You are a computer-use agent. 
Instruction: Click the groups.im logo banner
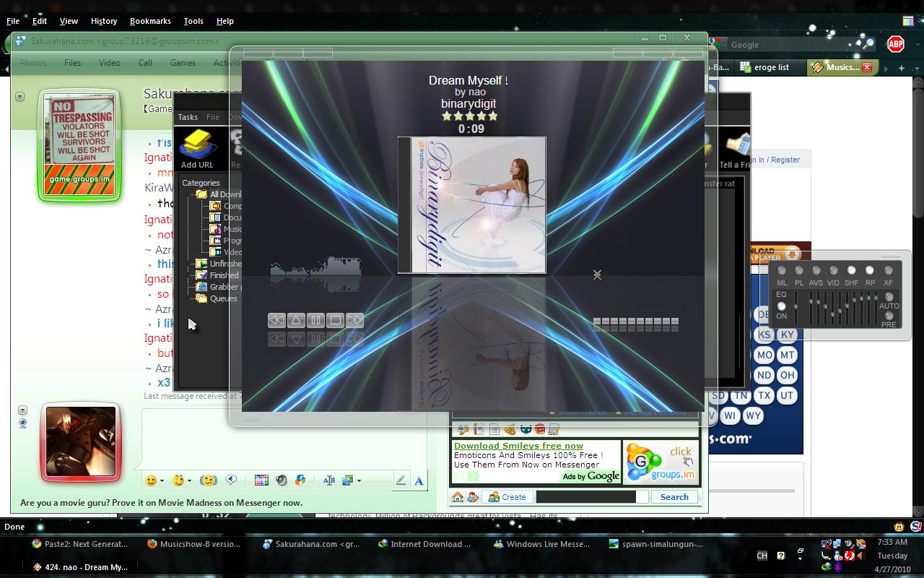[x=661, y=462]
